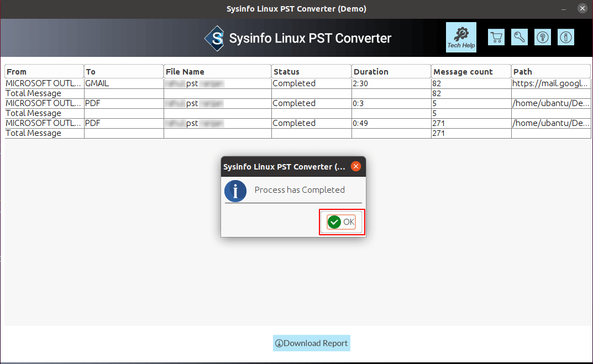Select Completed status in GMAIL row

point(311,83)
